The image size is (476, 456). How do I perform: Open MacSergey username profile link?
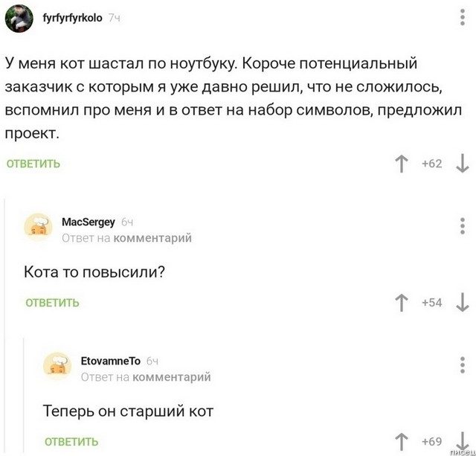tap(88, 222)
